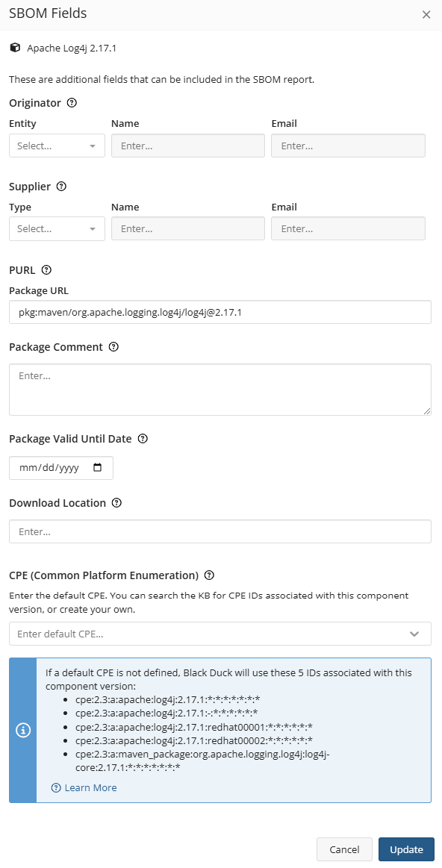The image size is (442, 868).
Task: Click the Update button
Action: tap(407, 849)
